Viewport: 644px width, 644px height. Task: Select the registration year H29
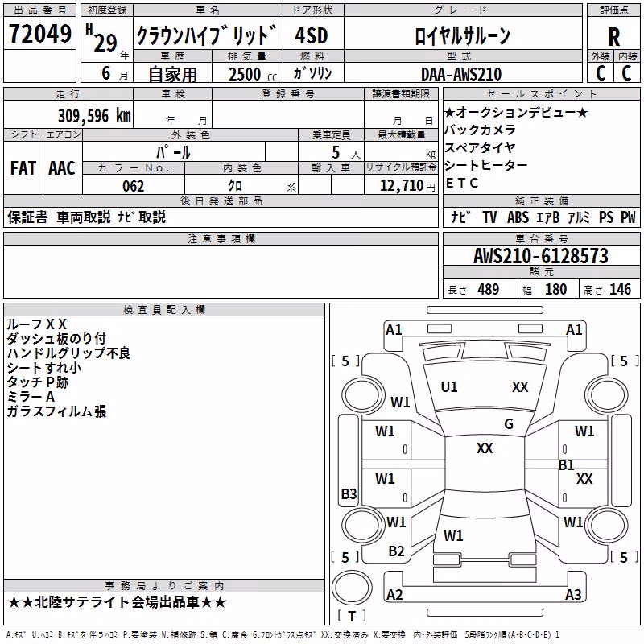click(x=101, y=39)
